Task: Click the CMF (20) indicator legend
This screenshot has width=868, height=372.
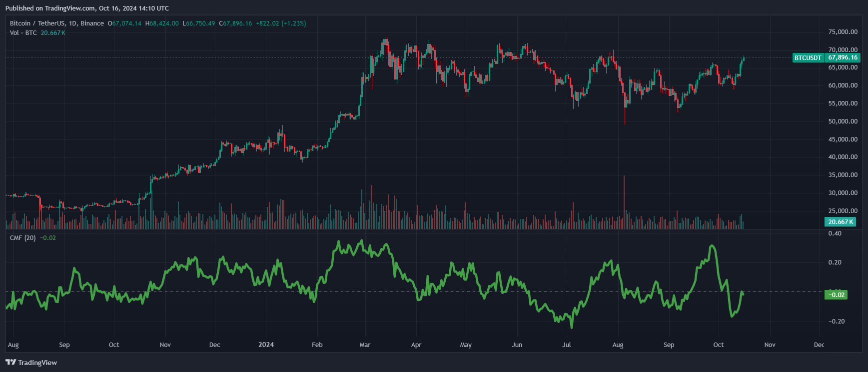Action: [23, 238]
